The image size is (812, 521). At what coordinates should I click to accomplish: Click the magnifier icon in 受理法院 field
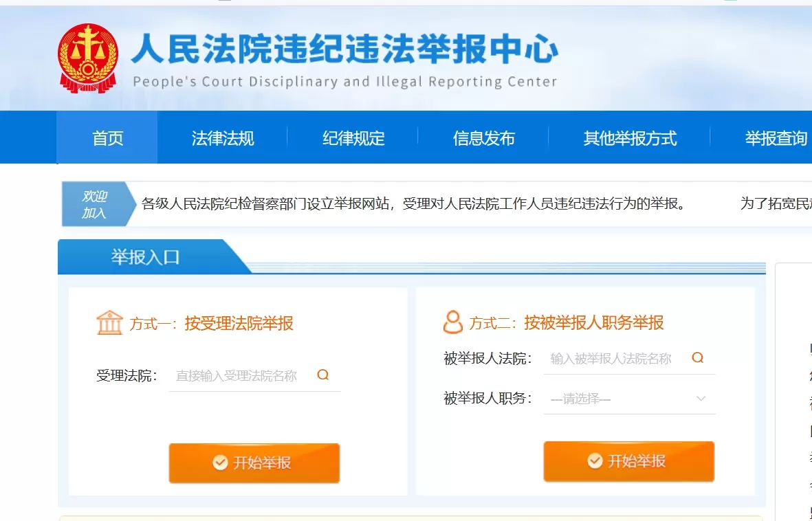pos(322,375)
